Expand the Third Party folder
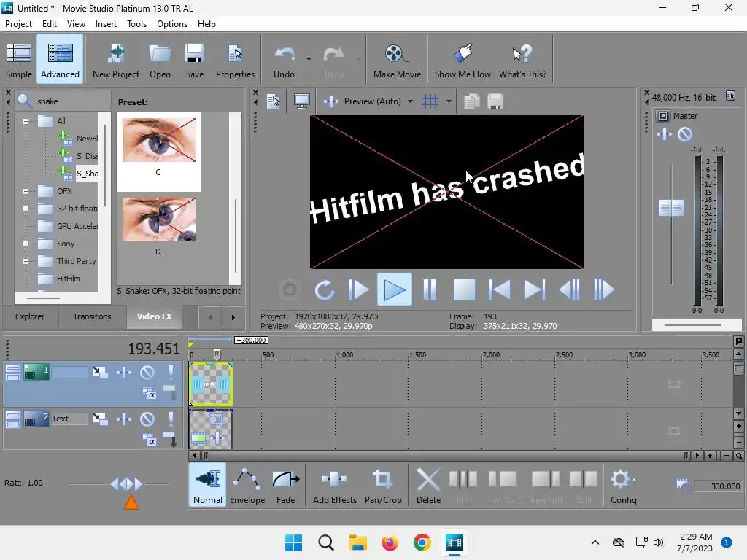This screenshot has height=560, width=747. pyautogui.click(x=26, y=261)
